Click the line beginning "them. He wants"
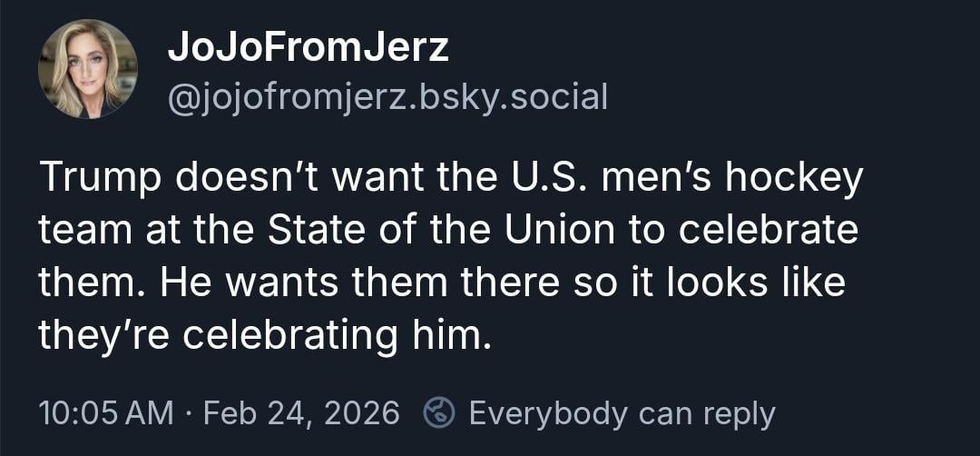 pyautogui.click(x=442, y=283)
